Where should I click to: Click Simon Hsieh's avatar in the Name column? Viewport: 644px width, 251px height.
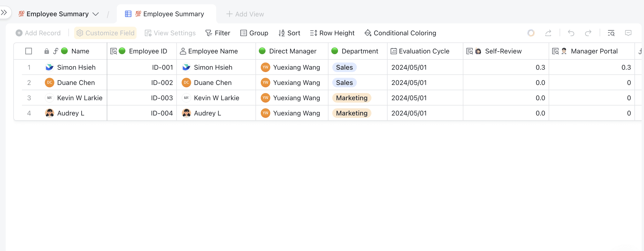(50, 67)
